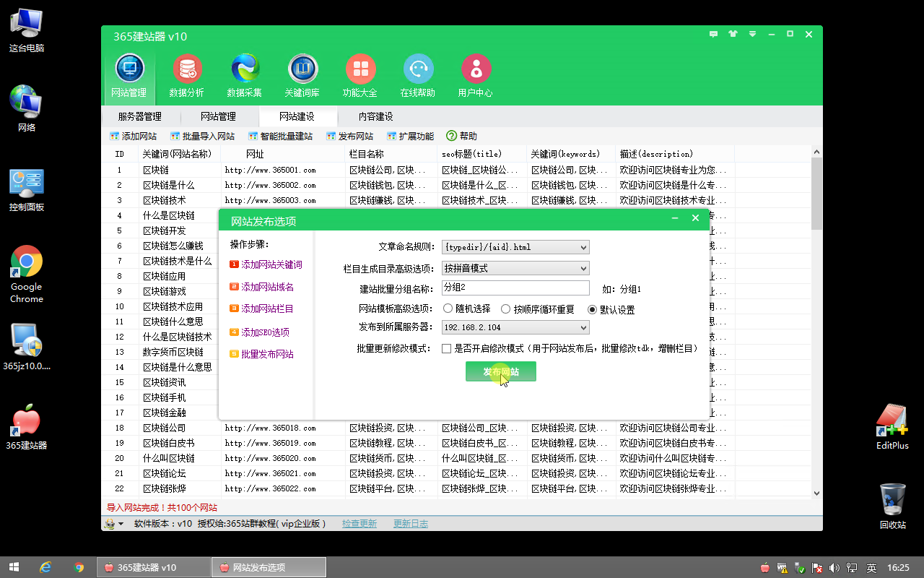Open 用户中心 toolbar icon
This screenshot has height=578, width=924.
pyautogui.click(x=476, y=76)
